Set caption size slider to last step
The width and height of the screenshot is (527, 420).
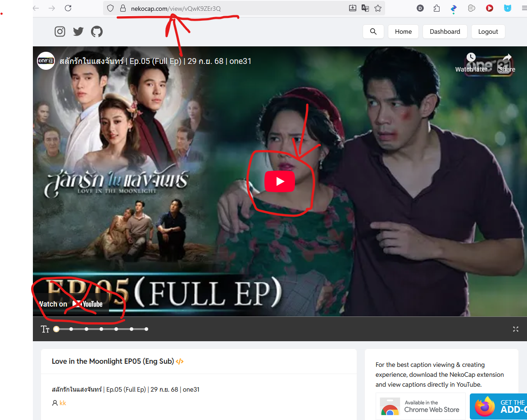146,329
